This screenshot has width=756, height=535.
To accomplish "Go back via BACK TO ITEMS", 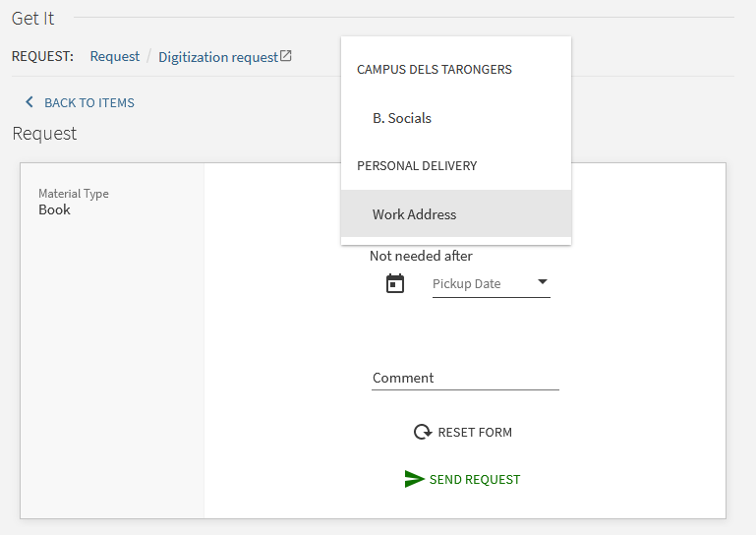I will (89, 102).
